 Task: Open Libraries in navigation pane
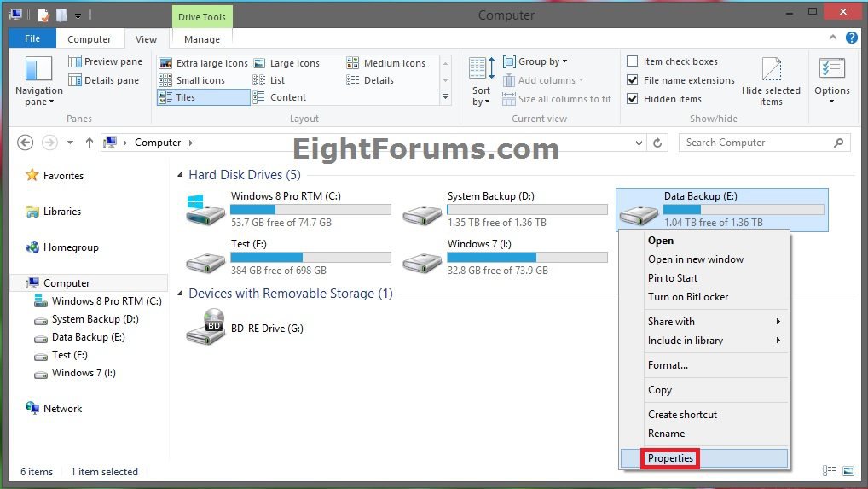pyautogui.click(x=62, y=212)
